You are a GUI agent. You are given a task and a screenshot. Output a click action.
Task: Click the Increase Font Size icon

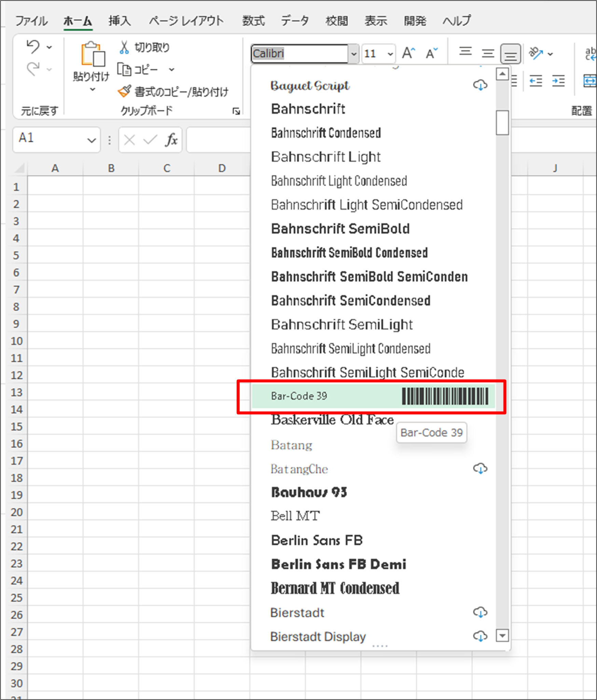pos(408,53)
